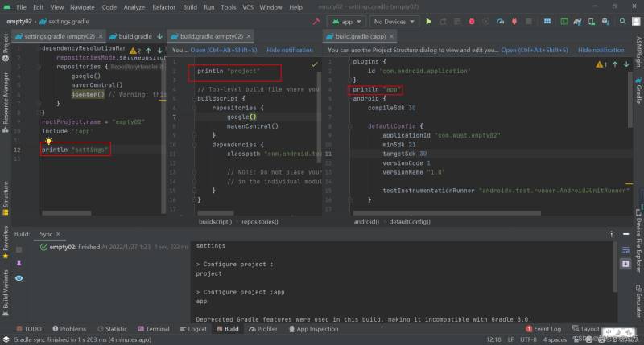Open the Gradle tool window sidebar
This screenshot has width=644, height=345.
coord(638,90)
